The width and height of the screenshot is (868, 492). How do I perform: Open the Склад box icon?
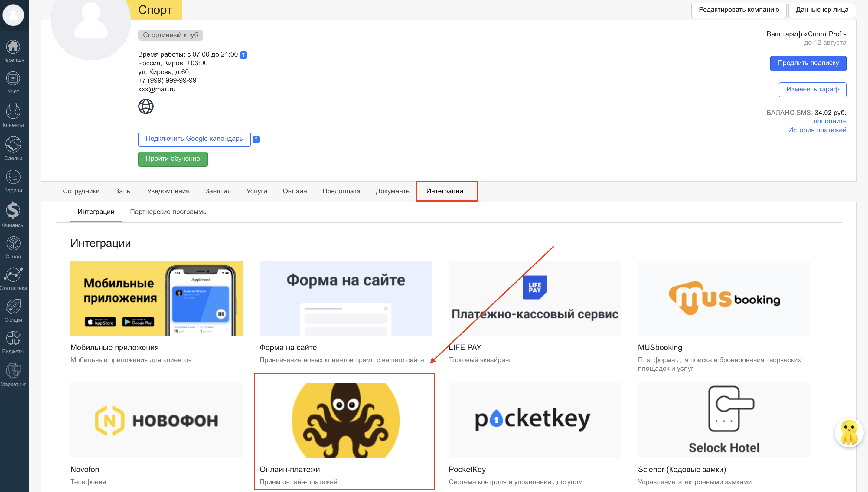13,243
